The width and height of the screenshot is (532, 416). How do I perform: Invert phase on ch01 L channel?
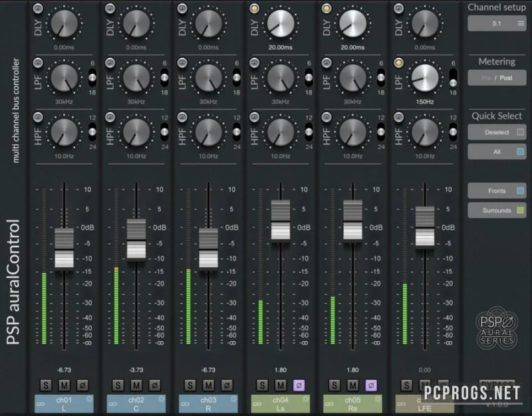[82, 385]
